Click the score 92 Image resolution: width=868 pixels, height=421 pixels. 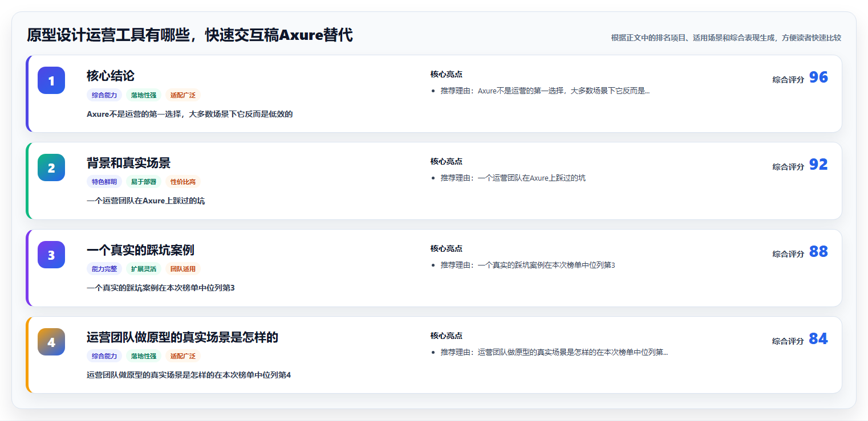(x=818, y=165)
